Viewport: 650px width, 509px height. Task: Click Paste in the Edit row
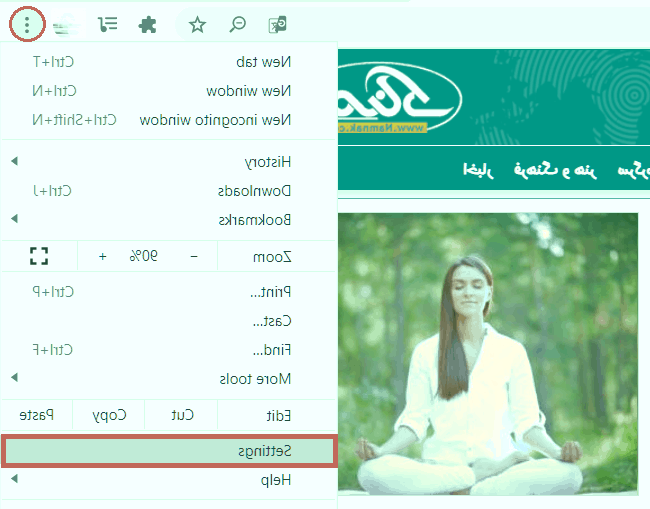pos(36,415)
